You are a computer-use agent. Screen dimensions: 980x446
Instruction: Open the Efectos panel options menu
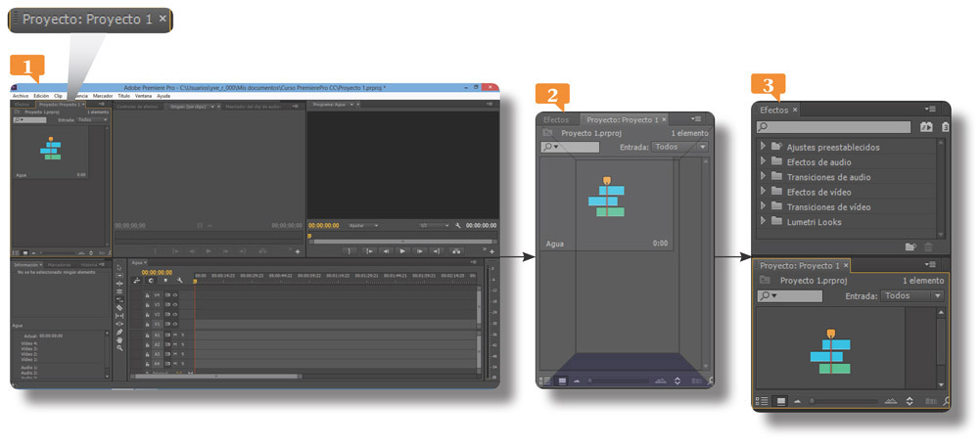[x=929, y=110]
